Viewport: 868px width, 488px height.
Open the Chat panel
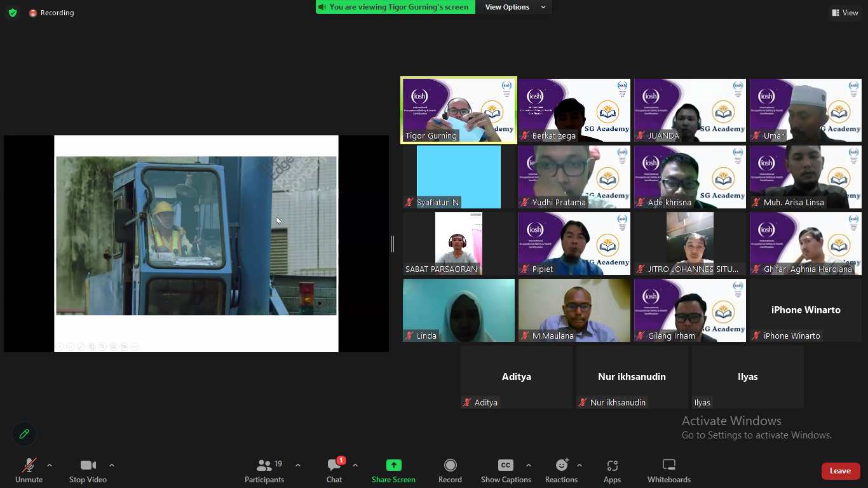pos(334,471)
